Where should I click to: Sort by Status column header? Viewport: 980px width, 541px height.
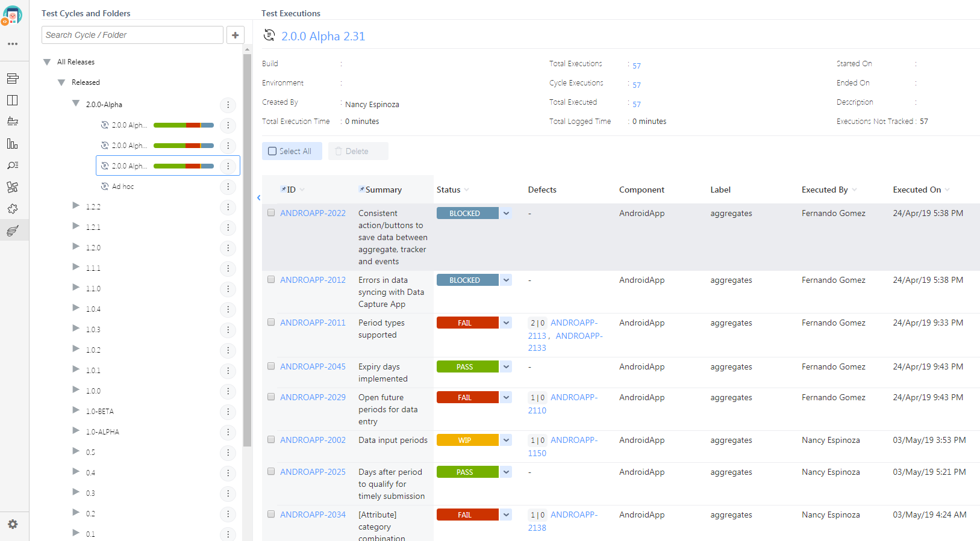[452, 190]
